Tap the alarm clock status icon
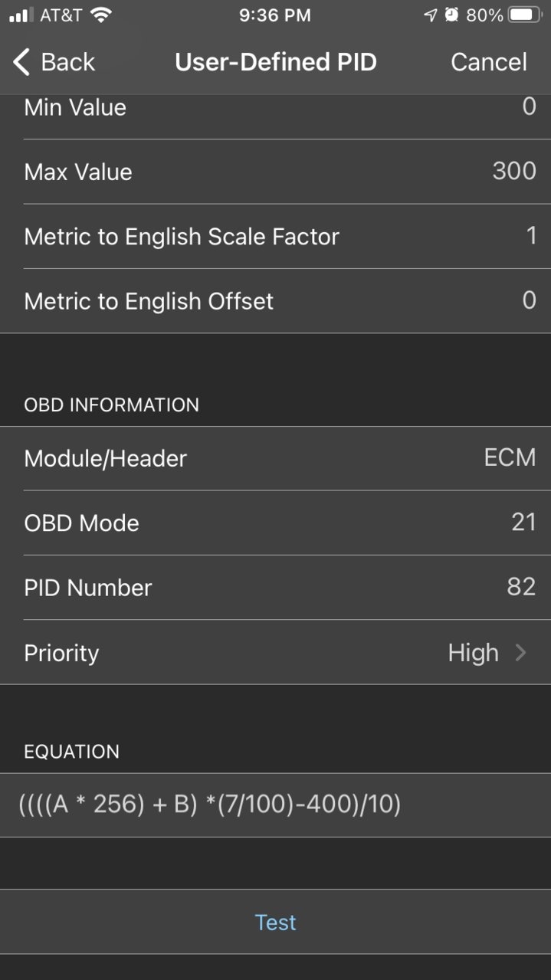 (x=452, y=15)
